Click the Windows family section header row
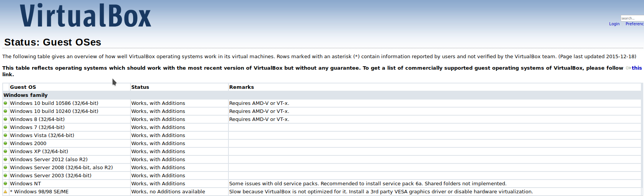This screenshot has width=644, height=196. [x=322, y=95]
